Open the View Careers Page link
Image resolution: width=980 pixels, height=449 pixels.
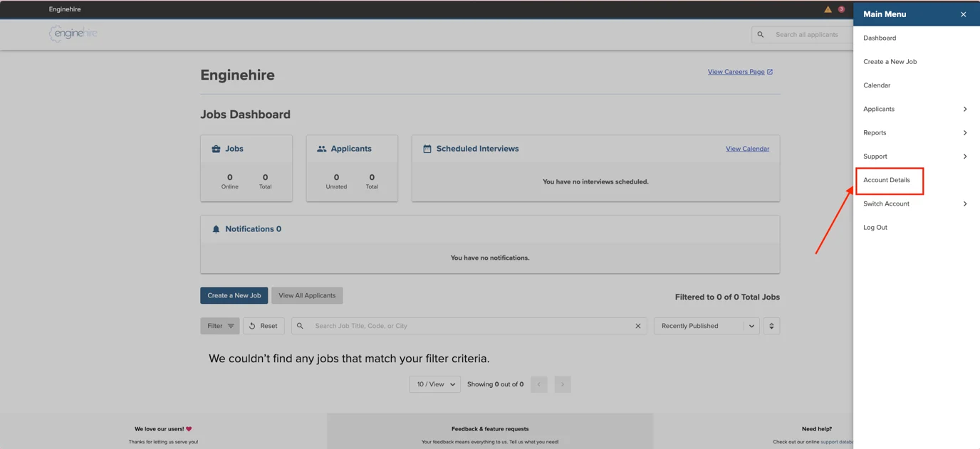tap(736, 72)
